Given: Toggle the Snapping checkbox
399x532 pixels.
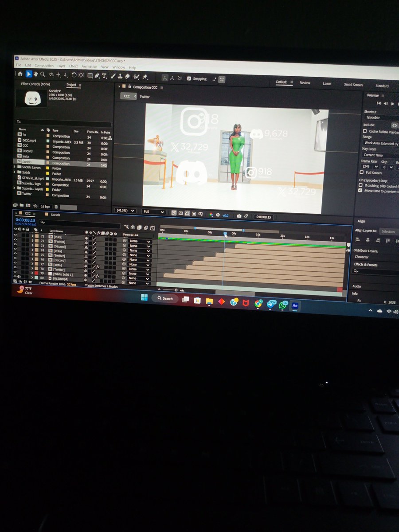Looking at the screenshot, I should pyautogui.click(x=189, y=78).
